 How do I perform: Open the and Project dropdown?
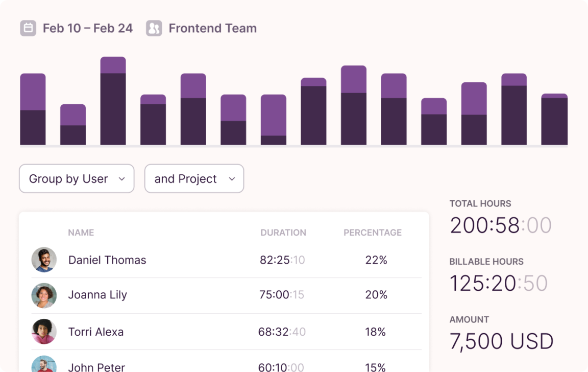(x=194, y=179)
